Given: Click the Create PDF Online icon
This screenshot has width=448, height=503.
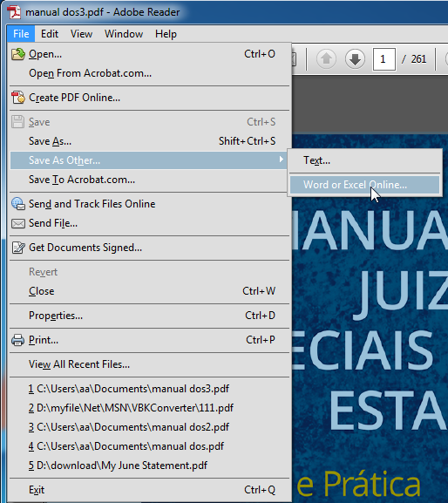Looking at the screenshot, I should tap(18, 98).
